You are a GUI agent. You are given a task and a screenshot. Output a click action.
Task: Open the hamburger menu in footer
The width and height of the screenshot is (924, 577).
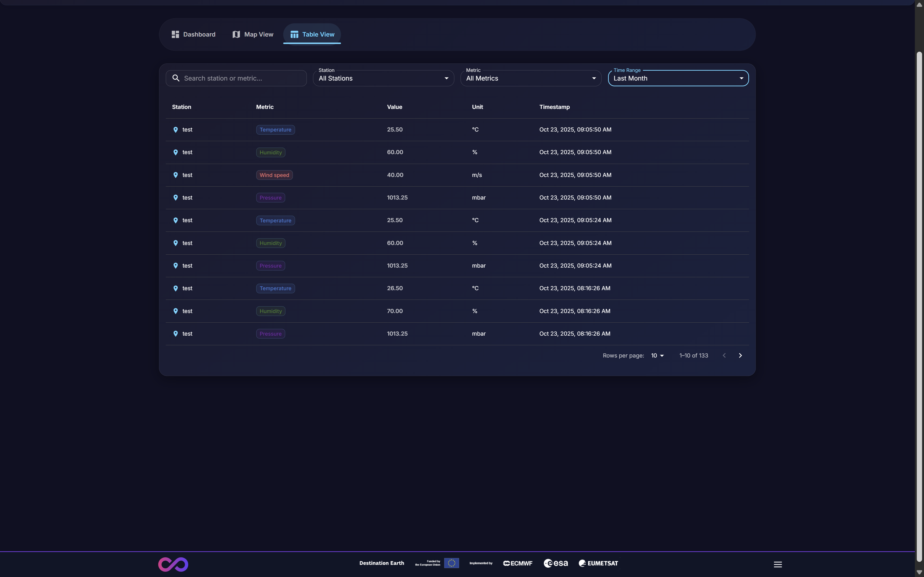[x=778, y=564]
